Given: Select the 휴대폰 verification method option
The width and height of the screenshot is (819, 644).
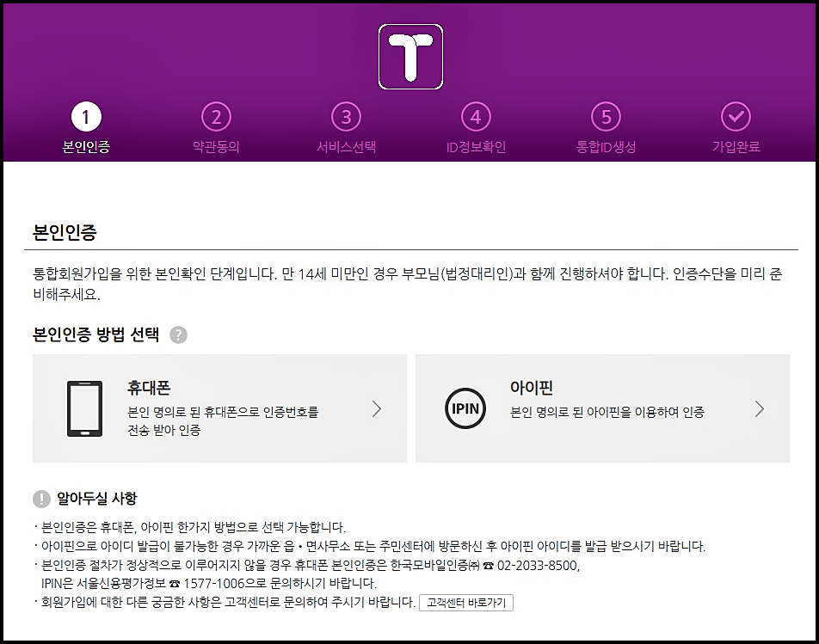Looking at the screenshot, I should [x=219, y=408].
